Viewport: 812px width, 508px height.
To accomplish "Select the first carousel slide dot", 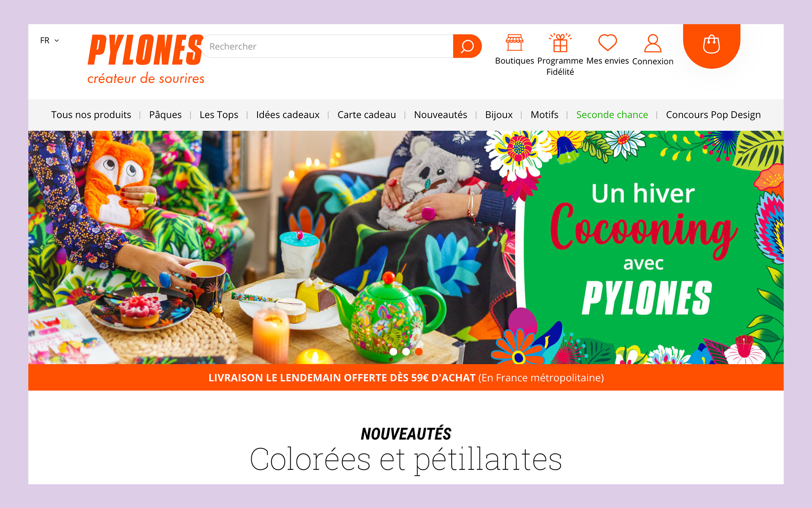I will tap(393, 351).
